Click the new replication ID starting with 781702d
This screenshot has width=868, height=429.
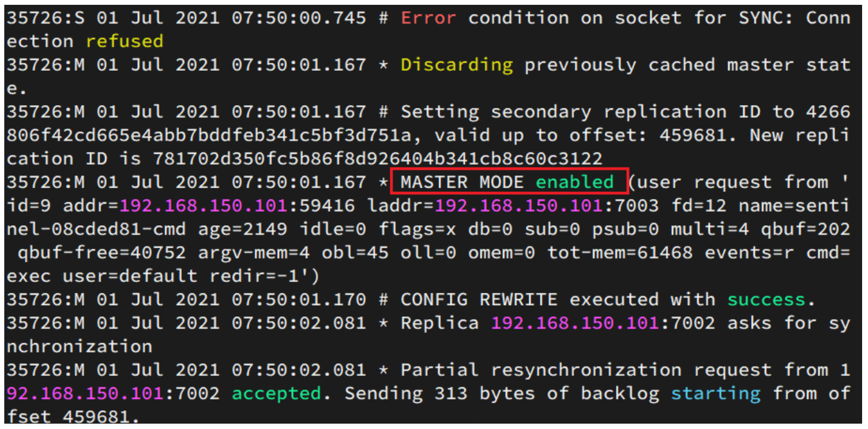point(377,159)
